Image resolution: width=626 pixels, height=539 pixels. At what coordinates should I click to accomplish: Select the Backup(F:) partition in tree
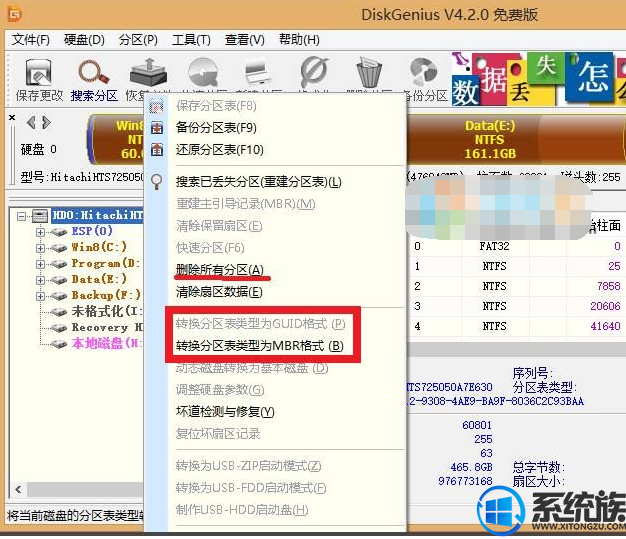coord(106,295)
